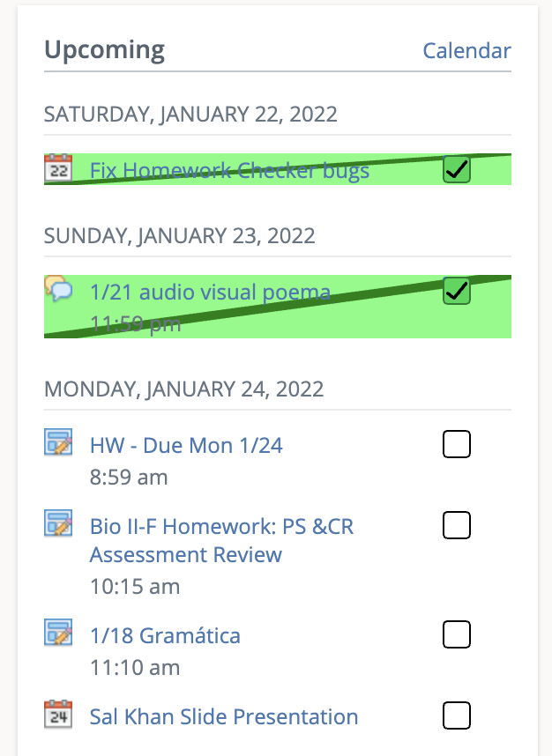
Task: Click the Upcoming section heading
Action: pyautogui.click(x=104, y=49)
